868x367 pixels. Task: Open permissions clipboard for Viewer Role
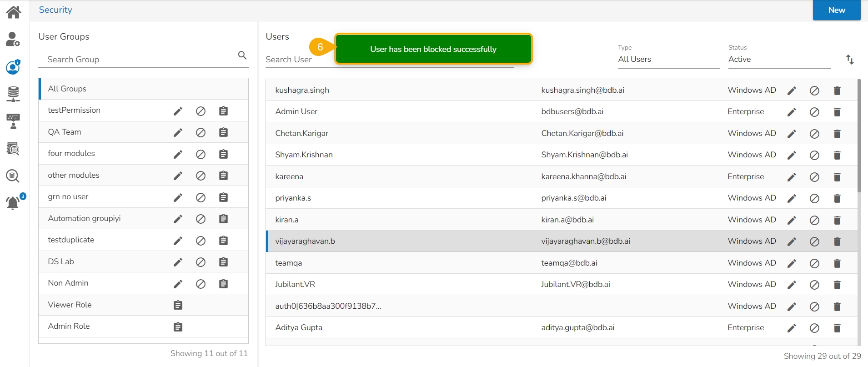click(178, 305)
